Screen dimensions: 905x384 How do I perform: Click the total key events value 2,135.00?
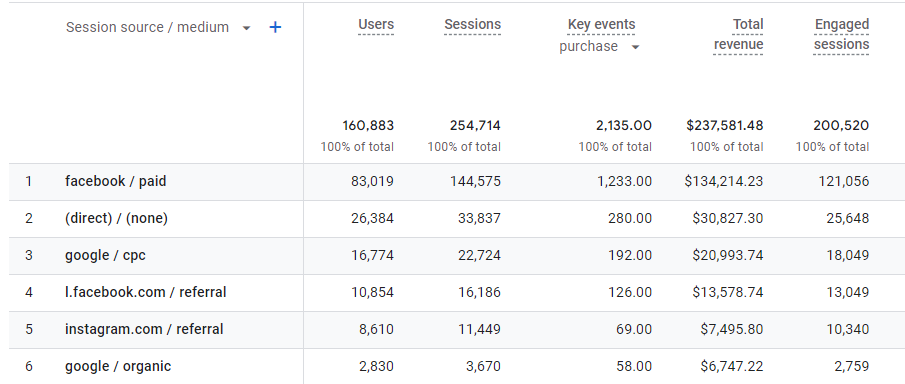click(x=624, y=125)
